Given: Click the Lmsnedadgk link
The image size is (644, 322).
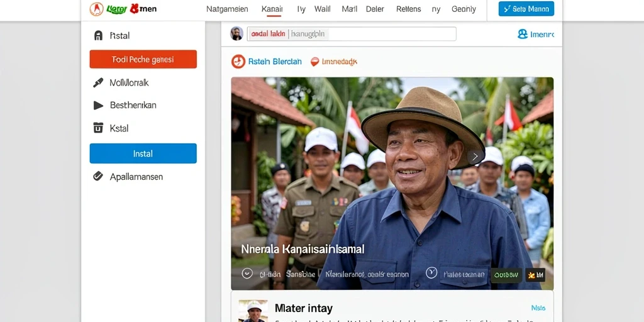Looking at the screenshot, I should coord(339,62).
